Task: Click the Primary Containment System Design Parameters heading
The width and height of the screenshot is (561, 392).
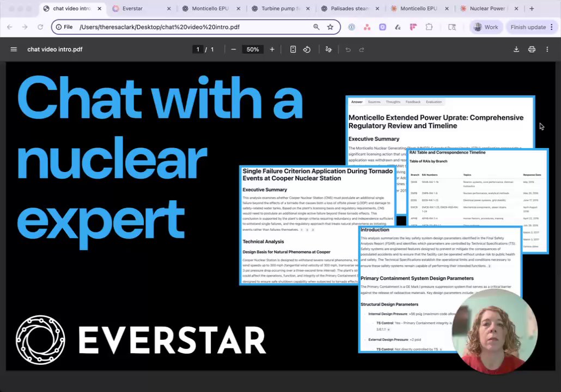Action: 417,278
